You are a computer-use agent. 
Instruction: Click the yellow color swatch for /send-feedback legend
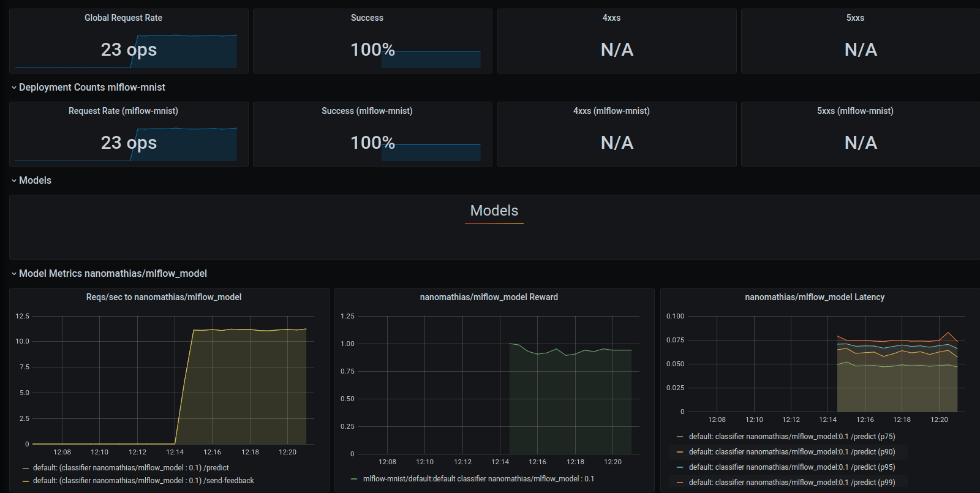point(26,481)
